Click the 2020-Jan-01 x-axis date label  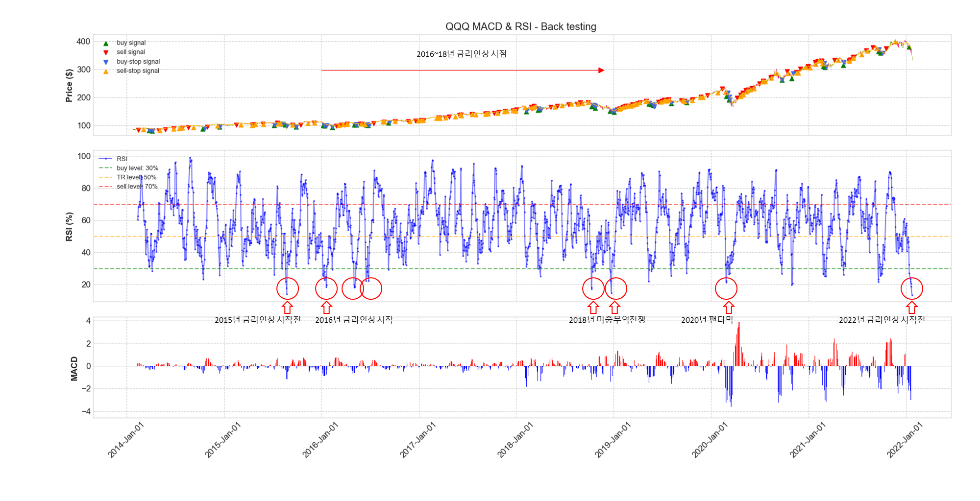[x=710, y=440]
